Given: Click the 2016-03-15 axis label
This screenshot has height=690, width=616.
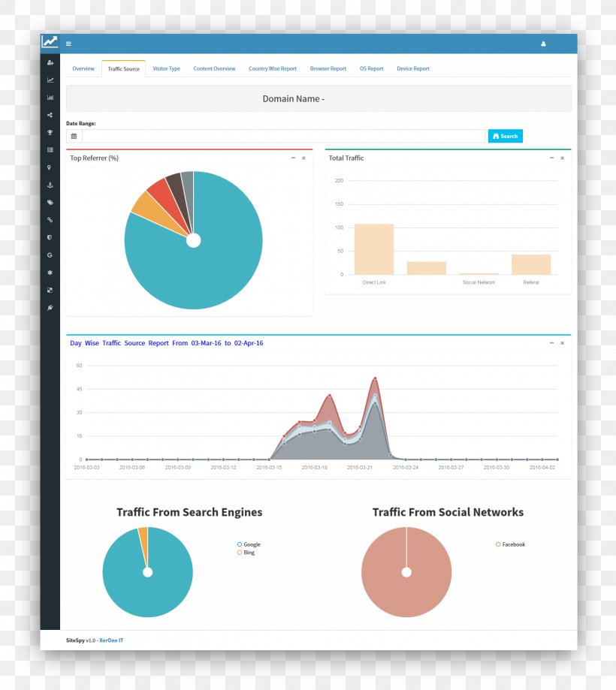Looking at the screenshot, I should coord(269,467).
